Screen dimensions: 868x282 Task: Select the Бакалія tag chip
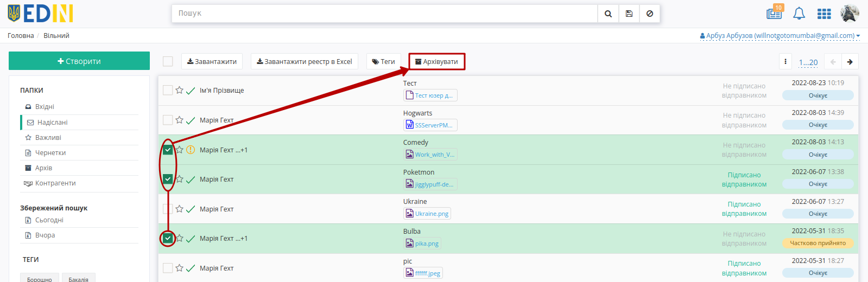79,278
